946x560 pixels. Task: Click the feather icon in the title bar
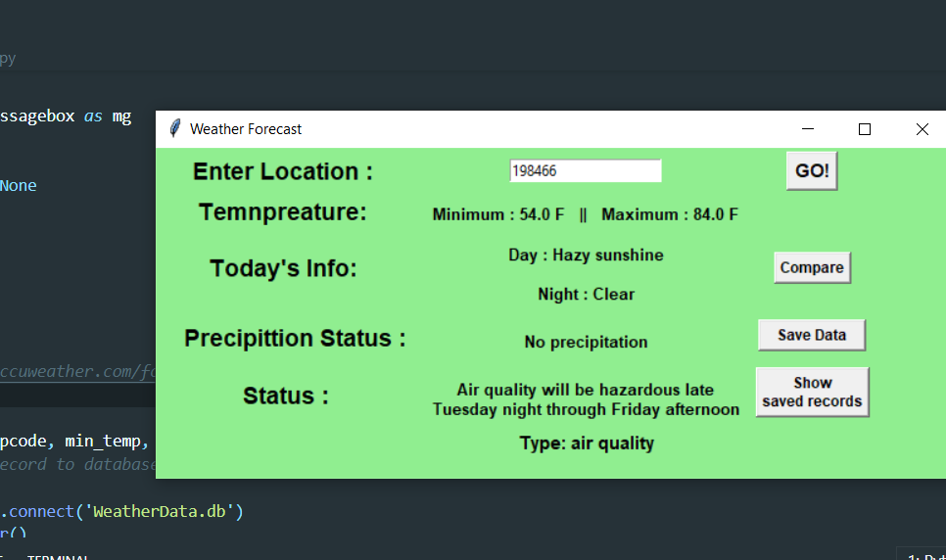click(175, 128)
